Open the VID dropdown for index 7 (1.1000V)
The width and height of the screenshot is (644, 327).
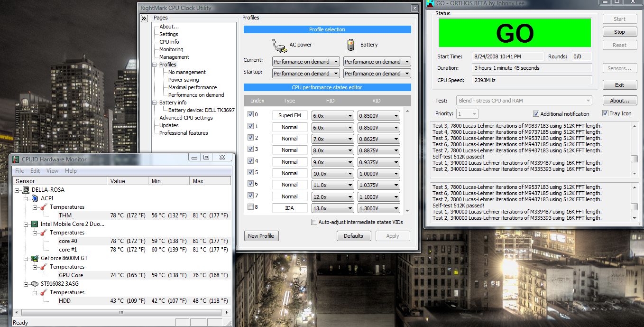378,197
